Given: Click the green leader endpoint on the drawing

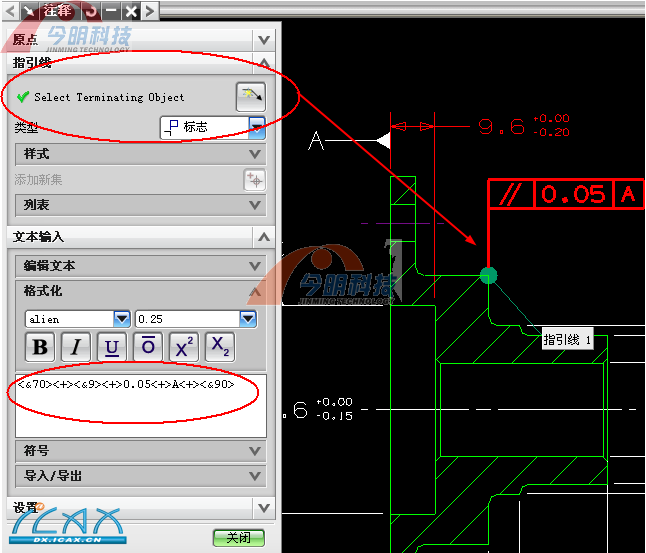Looking at the screenshot, I should point(488,275).
